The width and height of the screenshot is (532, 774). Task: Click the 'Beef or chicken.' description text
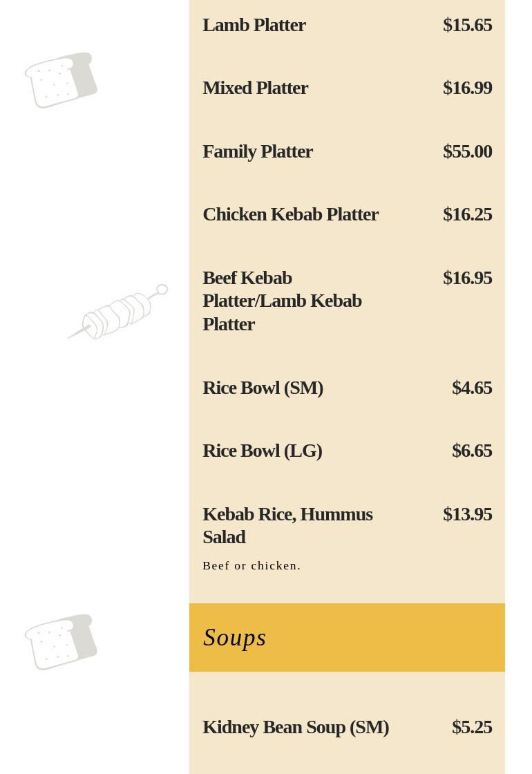click(251, 566)
